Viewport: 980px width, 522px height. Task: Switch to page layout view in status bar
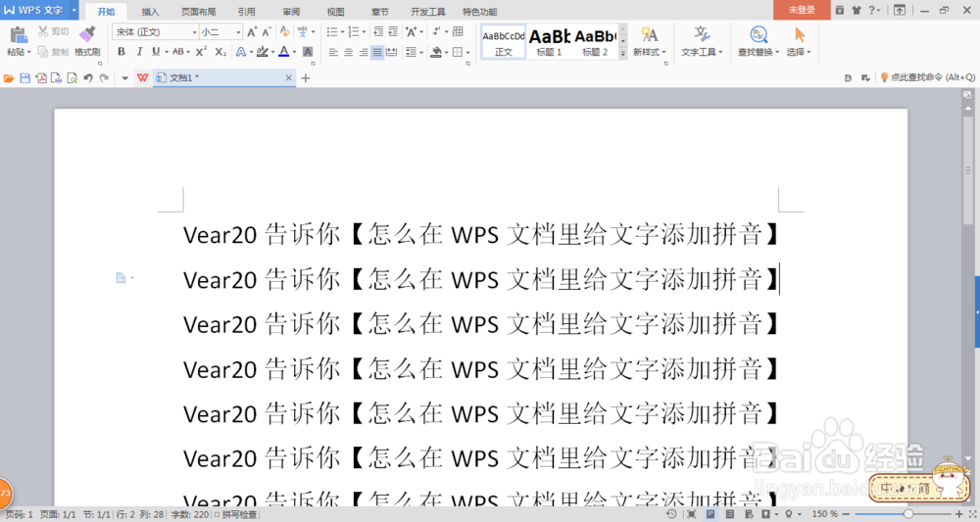[710, 514]
